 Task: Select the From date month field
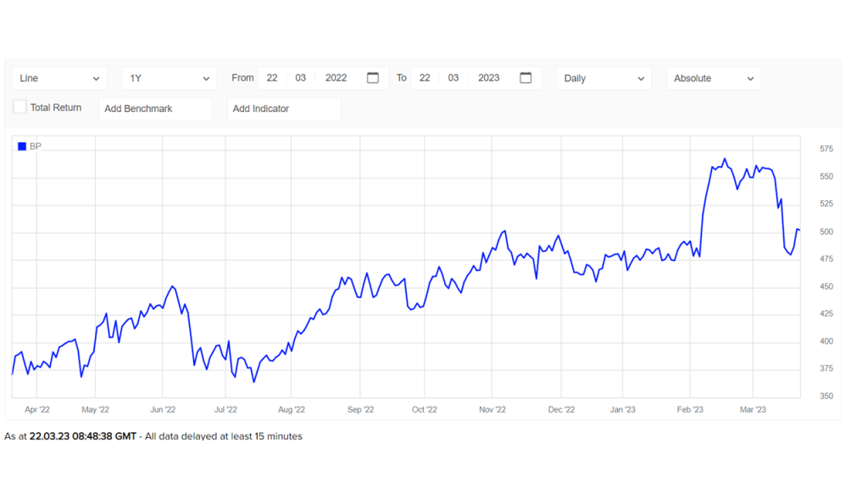click(301, 78)
